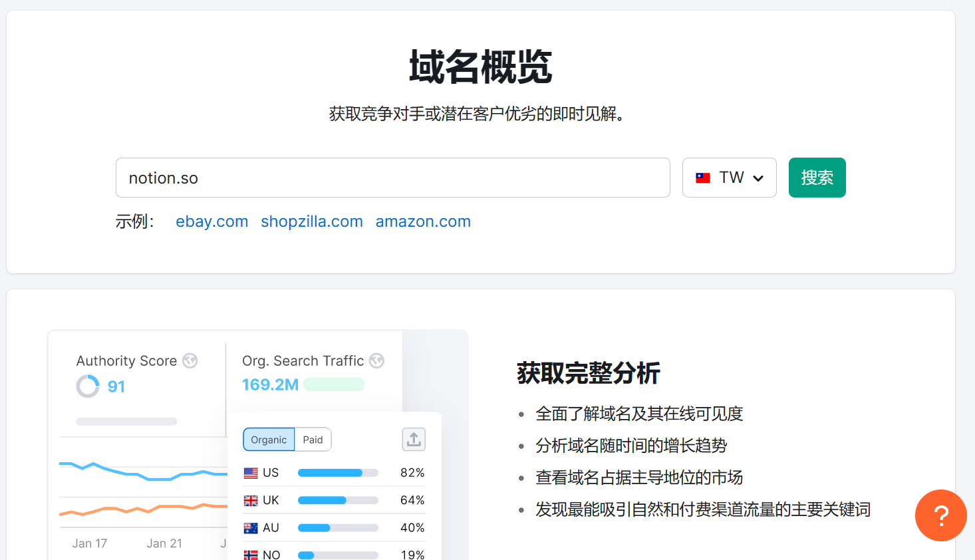Click the UK flag icon
The width and height of the screenshot is (975, 560).
(x=251, y=500)
